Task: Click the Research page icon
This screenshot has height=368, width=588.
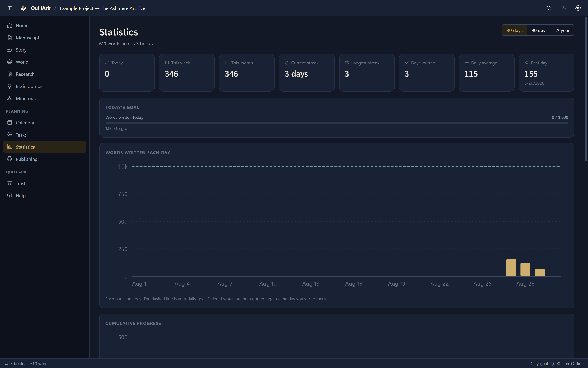Action: (x=10, y=74)
